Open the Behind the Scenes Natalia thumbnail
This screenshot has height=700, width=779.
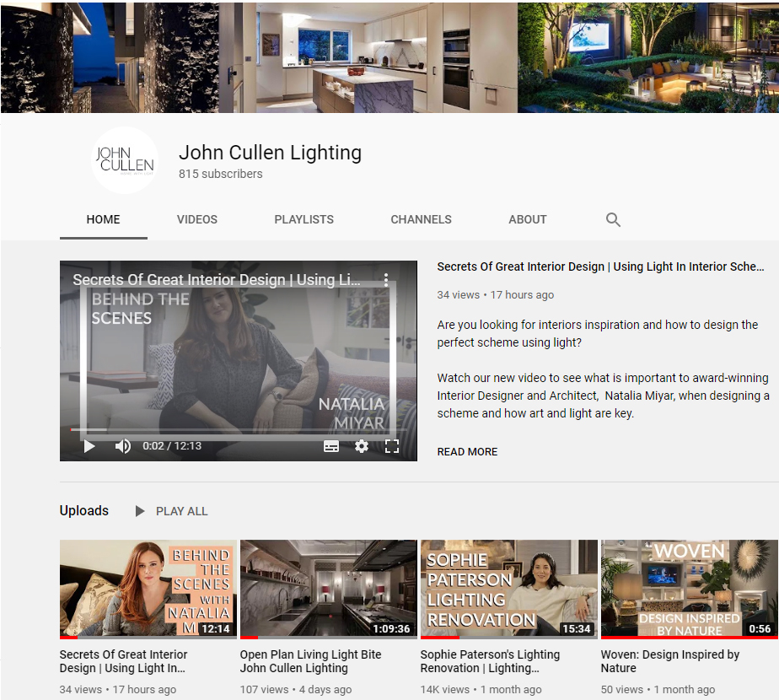point(148,590)
